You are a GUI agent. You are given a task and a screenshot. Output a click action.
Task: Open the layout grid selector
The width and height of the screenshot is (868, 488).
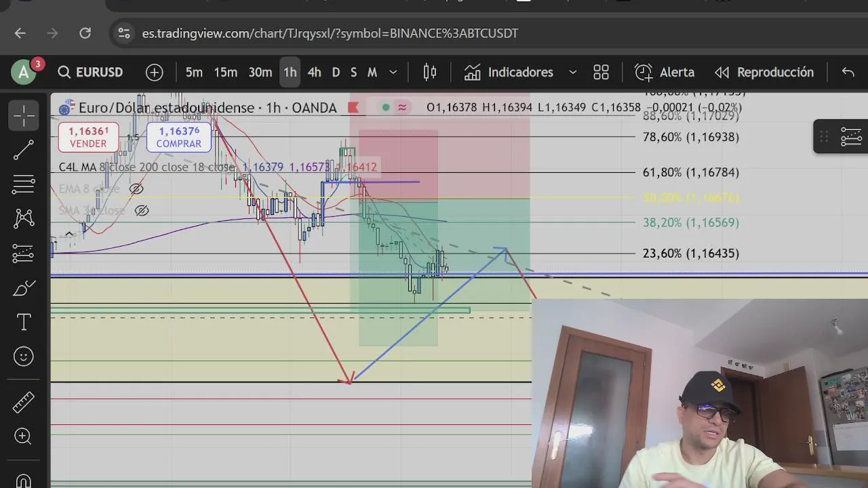coord(601,72)
